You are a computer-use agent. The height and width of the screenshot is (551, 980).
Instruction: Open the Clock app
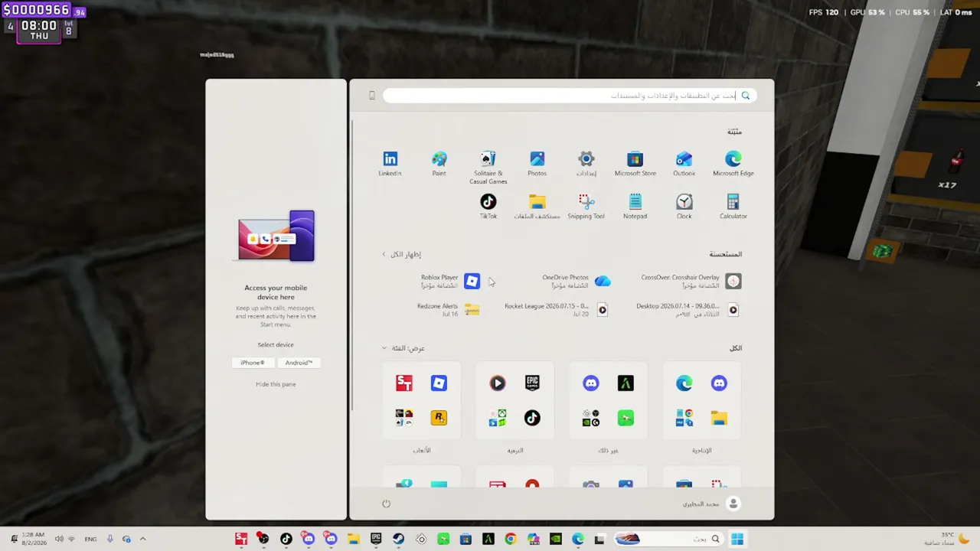(x=684, y=207)
